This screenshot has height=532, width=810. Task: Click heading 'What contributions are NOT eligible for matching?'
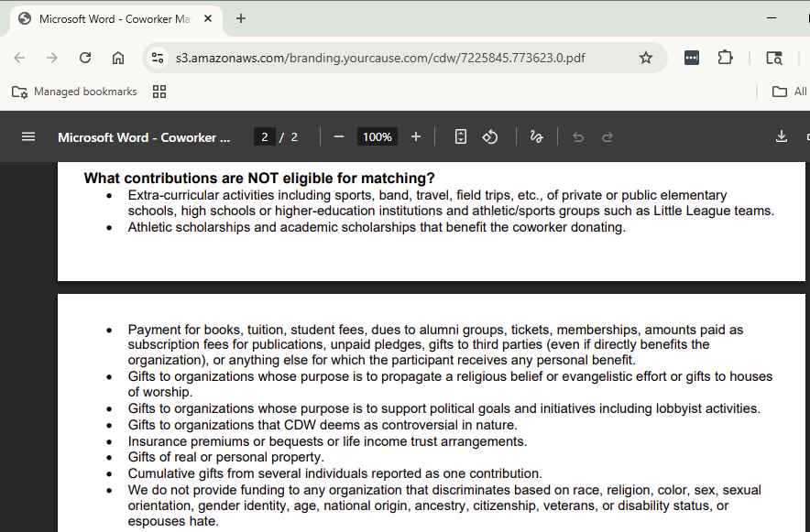[259, 178]
